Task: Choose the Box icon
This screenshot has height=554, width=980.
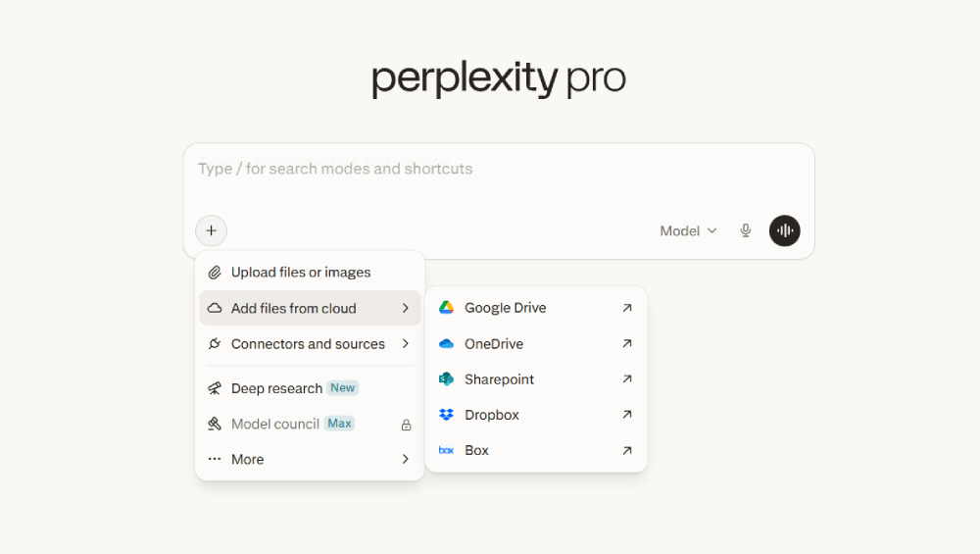Action: [446, 451]
